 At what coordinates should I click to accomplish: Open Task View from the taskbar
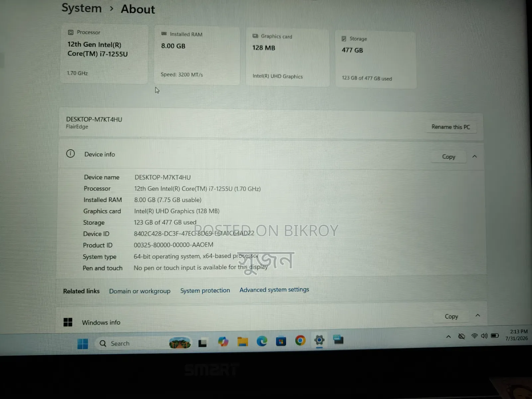click(202, 343)
